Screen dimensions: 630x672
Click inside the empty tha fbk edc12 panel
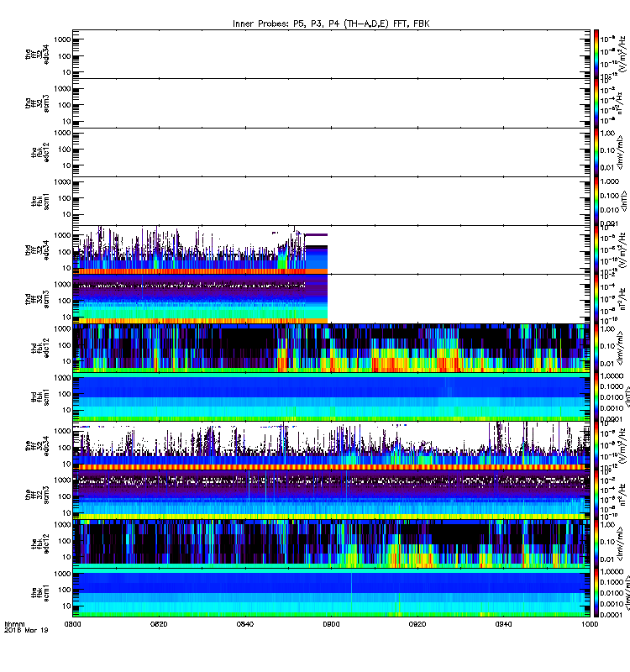(x=331, y=153)
